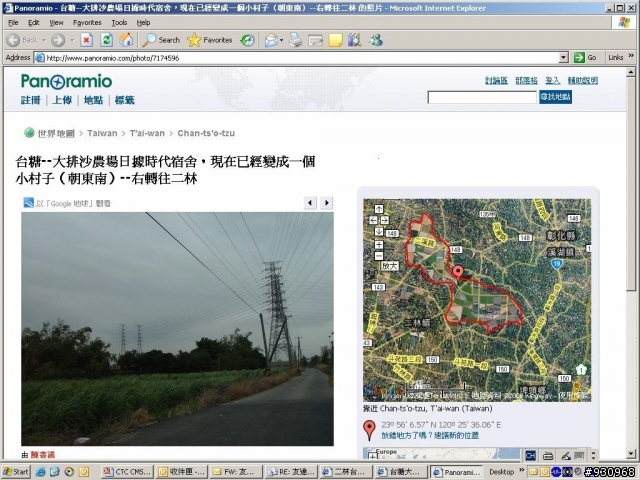
Task: Go to next photo arrow button
Action: (x=327, y=203)
